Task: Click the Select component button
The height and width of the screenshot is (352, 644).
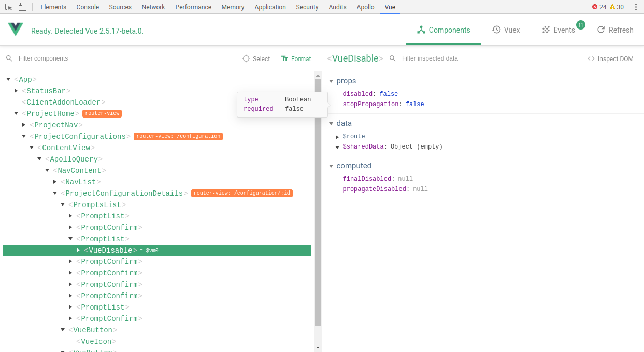Action: (256, 59)
